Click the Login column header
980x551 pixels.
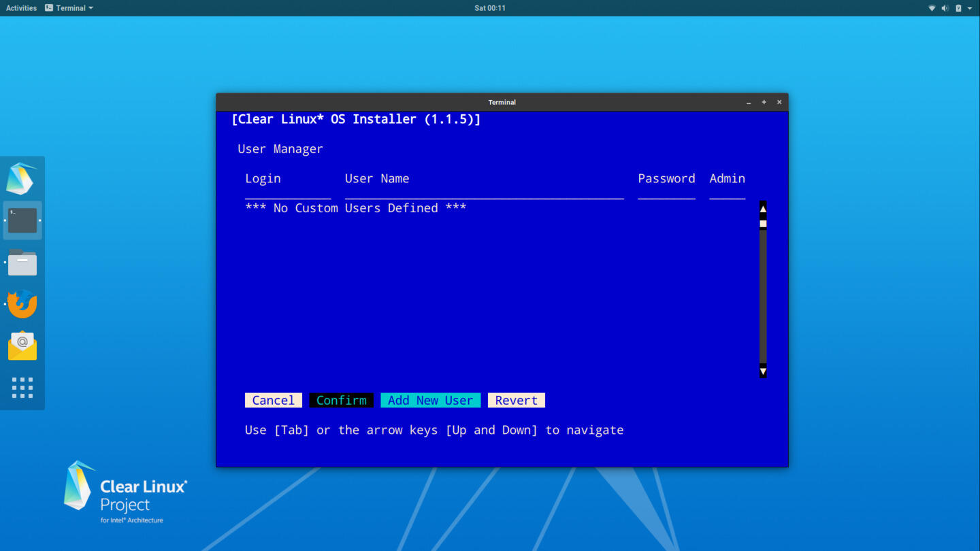click(x=263, y=178)
